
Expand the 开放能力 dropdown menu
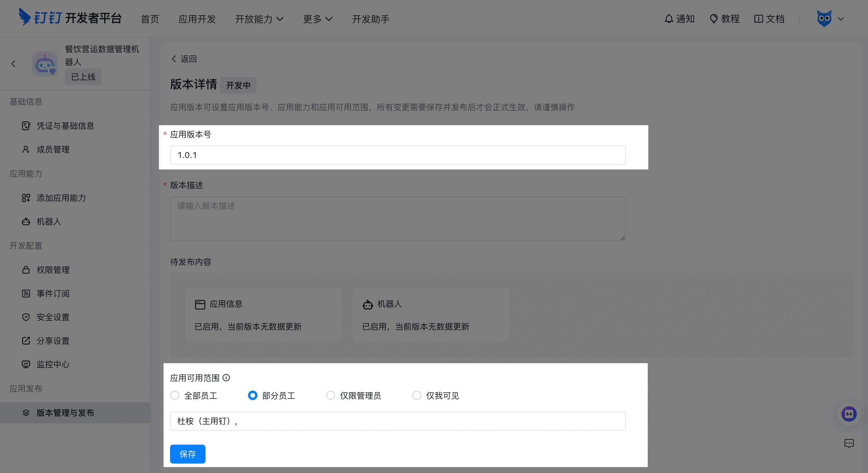[260, 19]
